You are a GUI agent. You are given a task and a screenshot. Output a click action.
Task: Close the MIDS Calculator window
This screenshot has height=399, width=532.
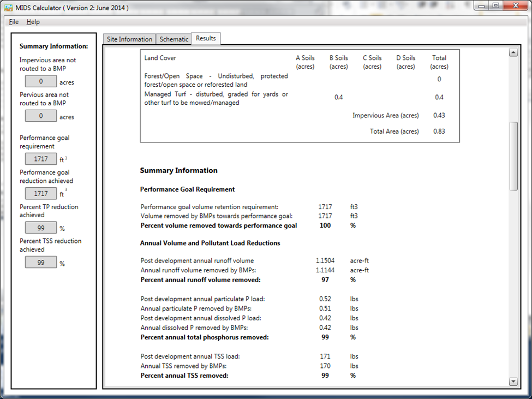515,5
